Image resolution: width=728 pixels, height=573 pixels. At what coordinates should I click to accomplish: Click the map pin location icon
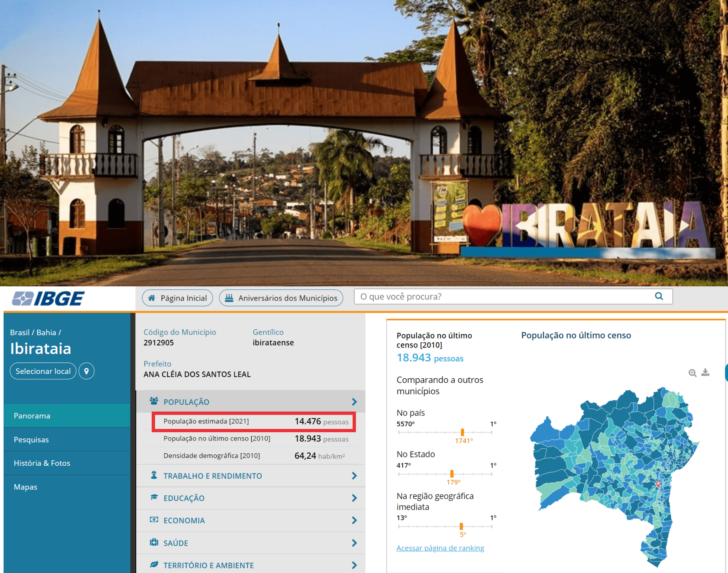tap(86, 371)
